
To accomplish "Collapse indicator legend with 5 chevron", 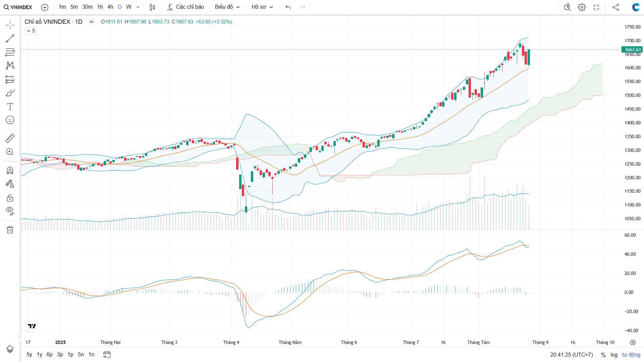I will tap(31, 31).
